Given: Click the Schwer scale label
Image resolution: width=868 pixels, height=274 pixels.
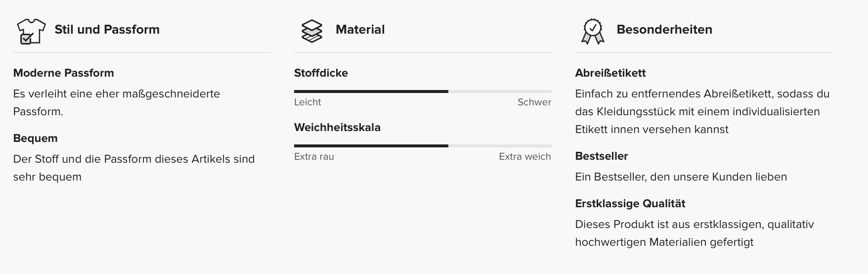Looking at the screenshot, I should 534,102.
